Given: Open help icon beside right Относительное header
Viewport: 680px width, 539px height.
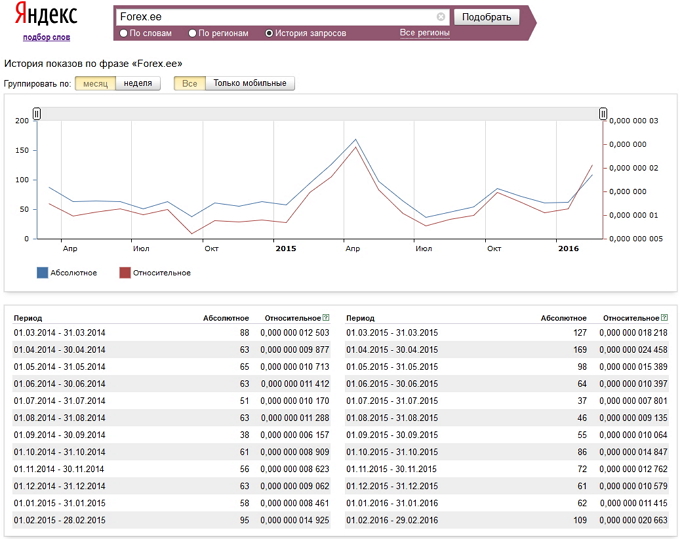Looking at the screenshot, I should click(664, 318).
